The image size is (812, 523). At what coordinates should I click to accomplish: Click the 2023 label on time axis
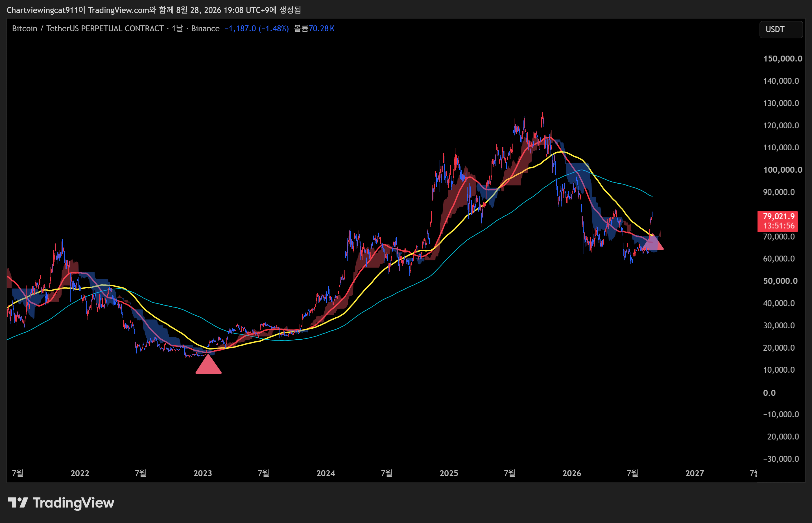202,473
